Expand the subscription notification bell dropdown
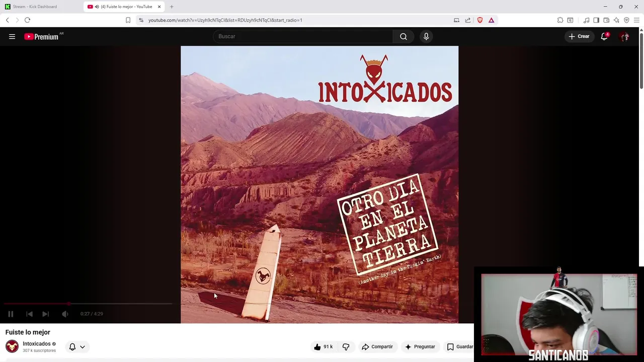The width and height of the screenshot is (644, 362). (x=77, y=346)
